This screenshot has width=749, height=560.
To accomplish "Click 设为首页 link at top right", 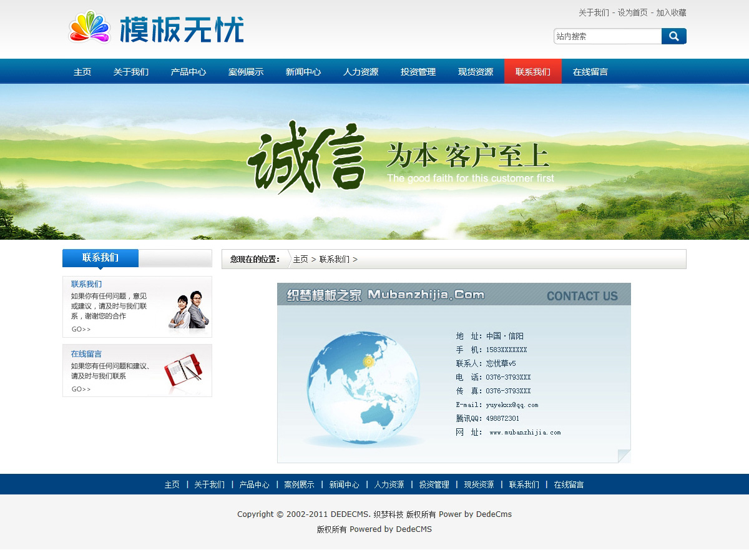I will 632,12.
